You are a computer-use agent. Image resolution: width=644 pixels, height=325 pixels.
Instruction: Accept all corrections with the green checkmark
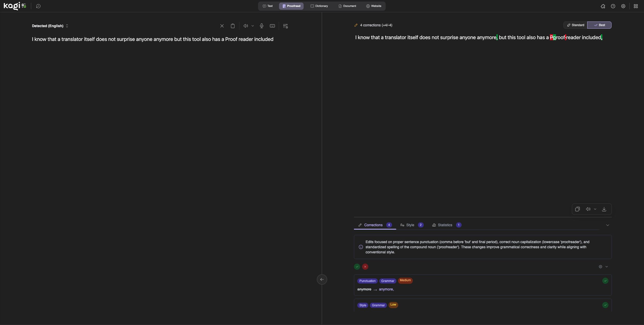tap(357, 266)
